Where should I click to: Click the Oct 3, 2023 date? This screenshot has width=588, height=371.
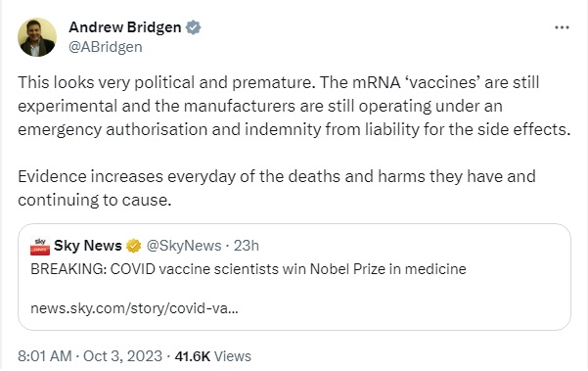pyautogui.click(x=122, y=356)
